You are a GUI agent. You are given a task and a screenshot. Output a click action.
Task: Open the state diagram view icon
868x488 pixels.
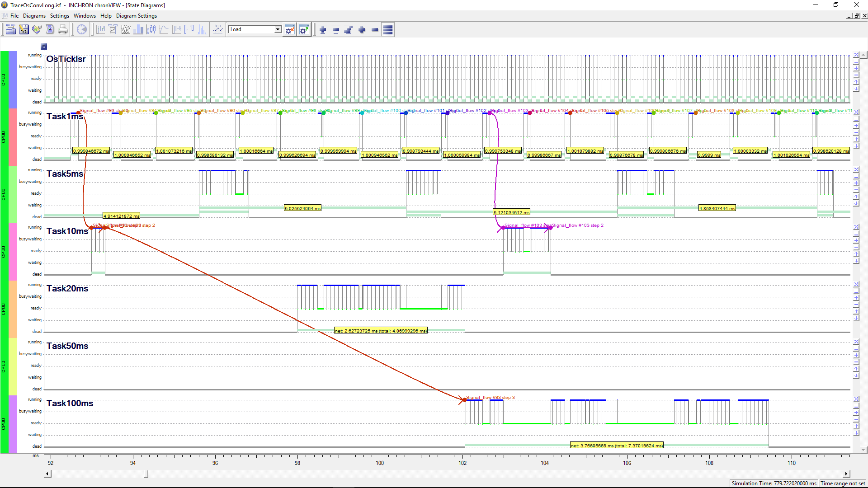(100, 30)
